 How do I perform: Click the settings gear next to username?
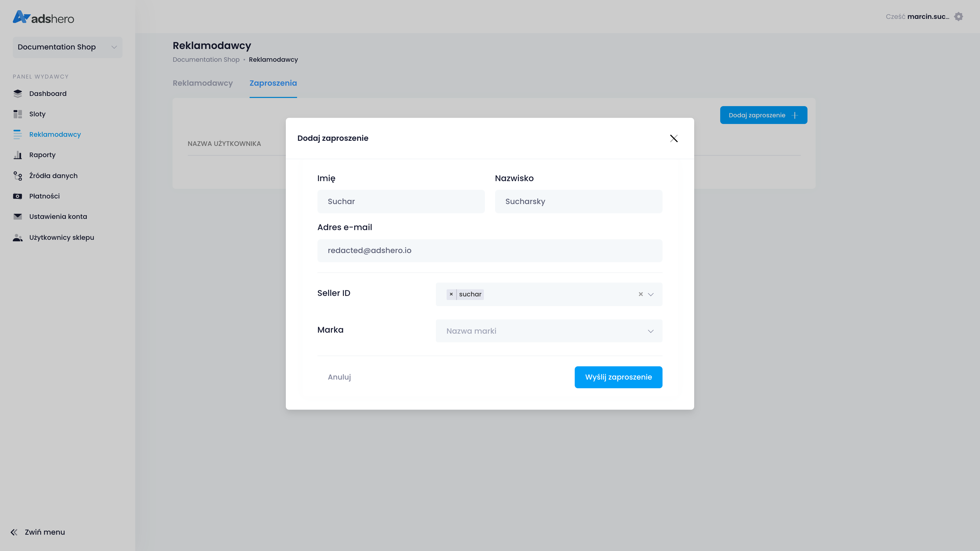[x=958, y=17]
